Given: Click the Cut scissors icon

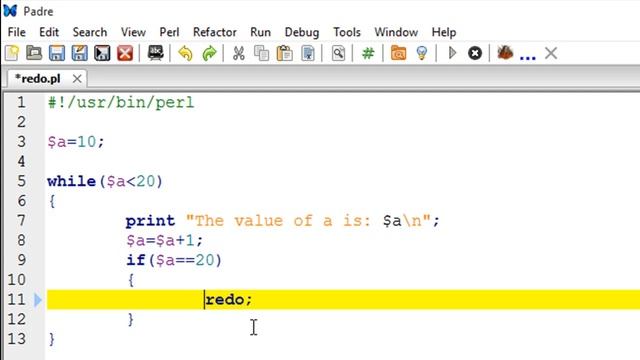Looking at the screenshot, I should coord(239,53).
